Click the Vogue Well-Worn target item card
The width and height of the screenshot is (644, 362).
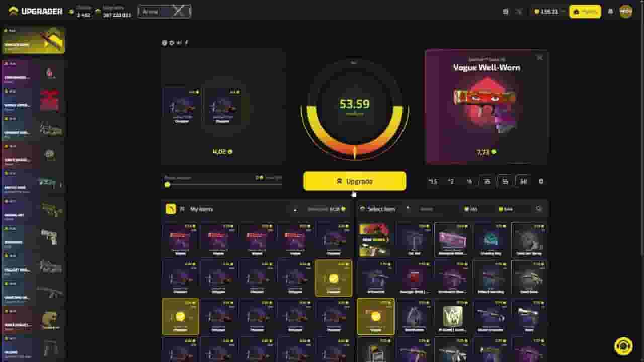click(487, 107)
